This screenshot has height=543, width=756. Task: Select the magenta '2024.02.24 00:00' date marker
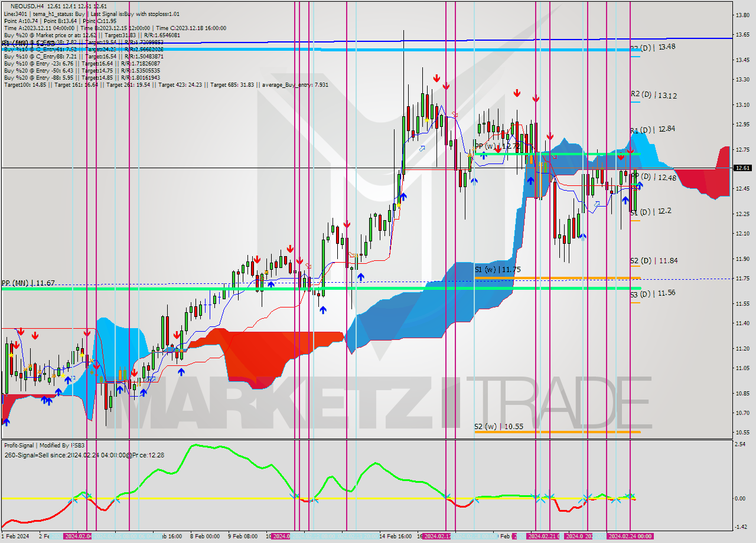pyautogui.click(x=630, y=537)
